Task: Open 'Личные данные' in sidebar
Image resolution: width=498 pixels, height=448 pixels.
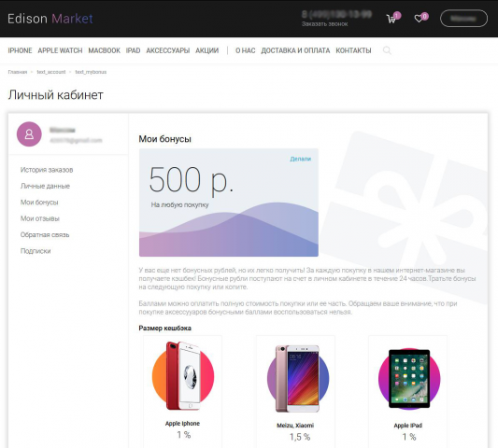Action: tap(45, 186)
